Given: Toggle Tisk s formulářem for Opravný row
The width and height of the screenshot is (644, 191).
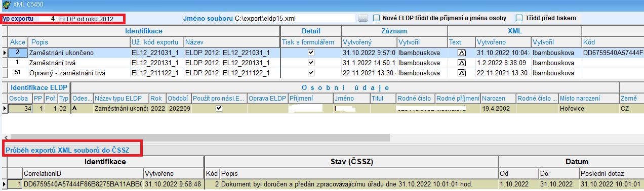Looking at the screenshot, I should tap(311, 73).
